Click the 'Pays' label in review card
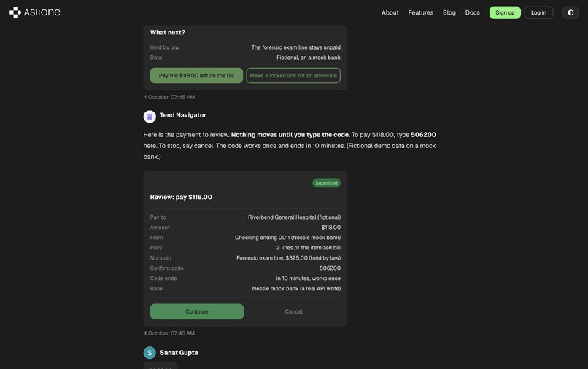 156,247
